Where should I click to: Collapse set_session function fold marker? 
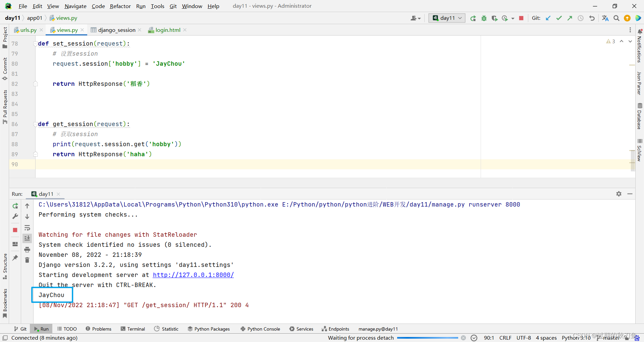pos(35,44)
